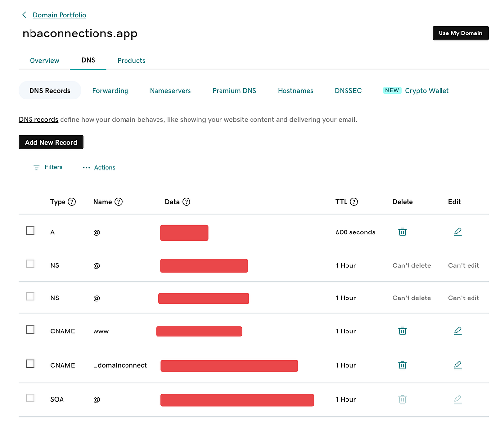Click the second NS row Can't edit text
This screenshot has height=430, width=504.
pos(464,298)
